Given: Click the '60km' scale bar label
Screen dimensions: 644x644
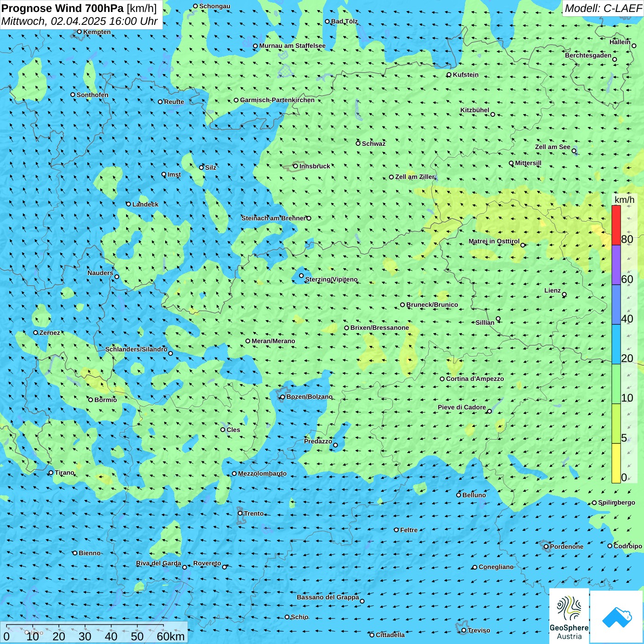Looking at the screenshot, I should tap(171, 636).
